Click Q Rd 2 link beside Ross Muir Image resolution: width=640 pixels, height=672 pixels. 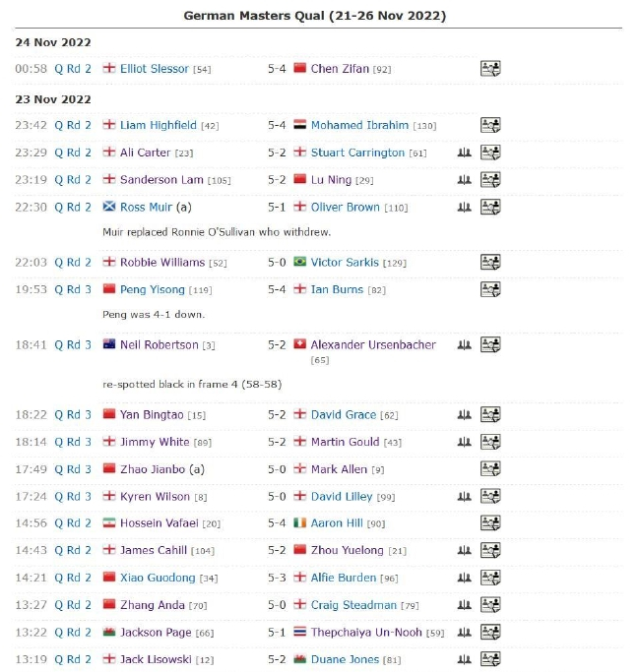click(x=73, y=207)
